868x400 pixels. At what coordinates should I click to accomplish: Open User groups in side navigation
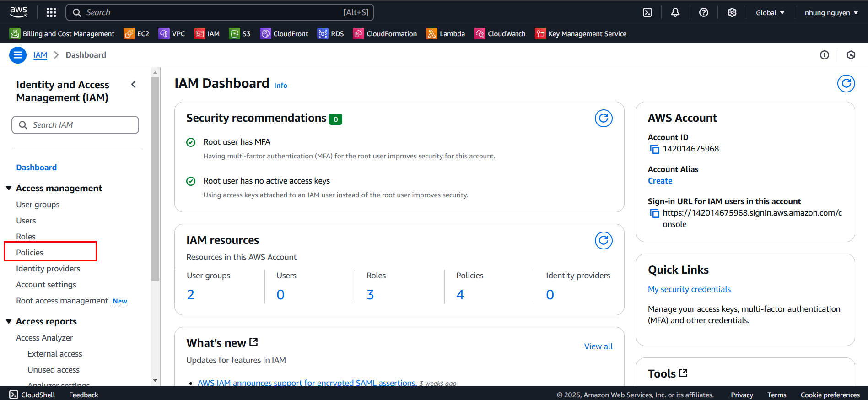(38, 205)
